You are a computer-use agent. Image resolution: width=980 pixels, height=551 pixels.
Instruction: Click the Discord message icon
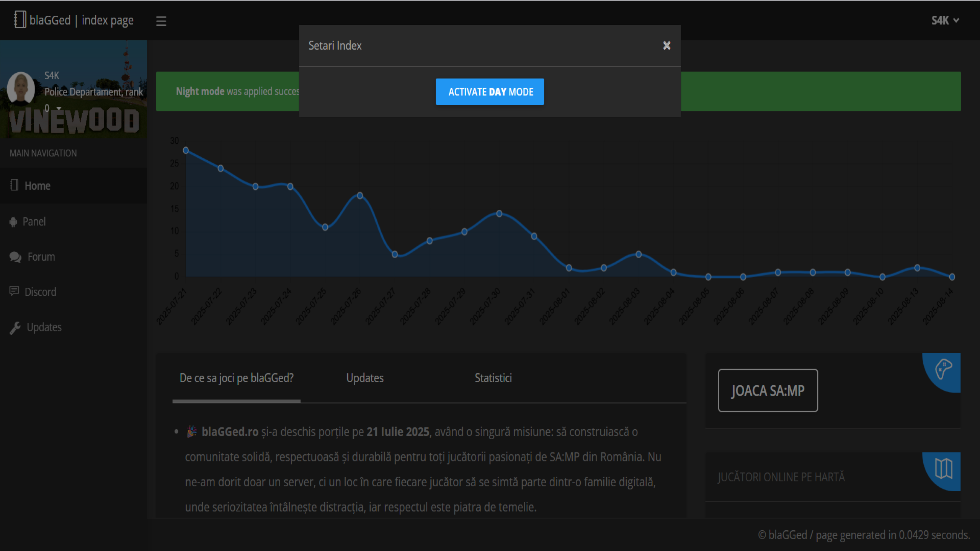(14, 292)
